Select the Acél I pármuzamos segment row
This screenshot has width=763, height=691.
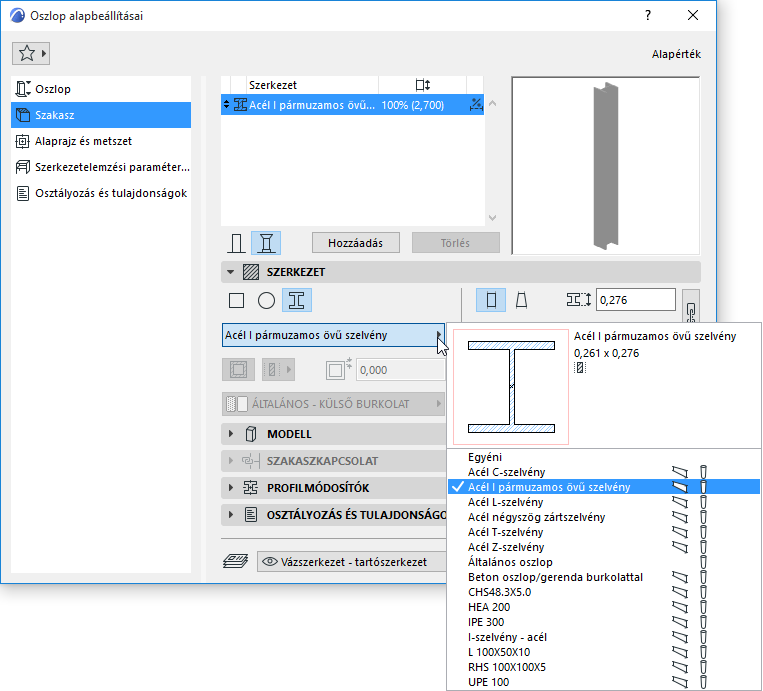pos(352,105)
